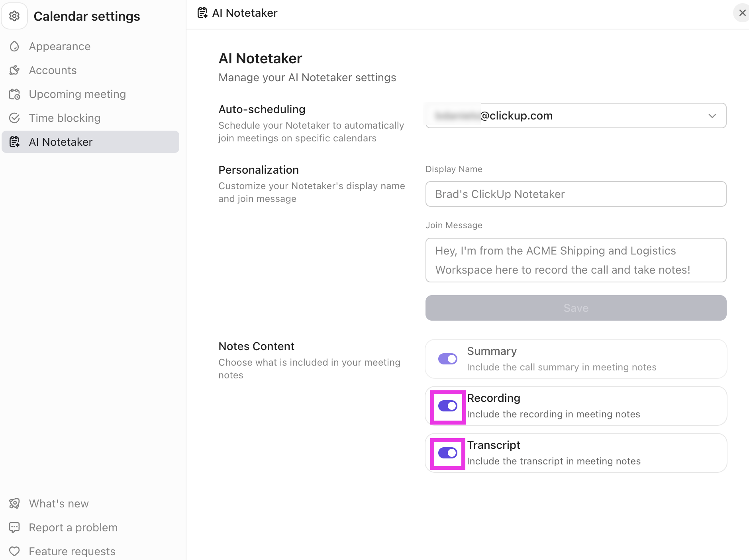Click the Time blocking checkmark icon
Screen dimensions: 749x560
[x=14, y=118]
